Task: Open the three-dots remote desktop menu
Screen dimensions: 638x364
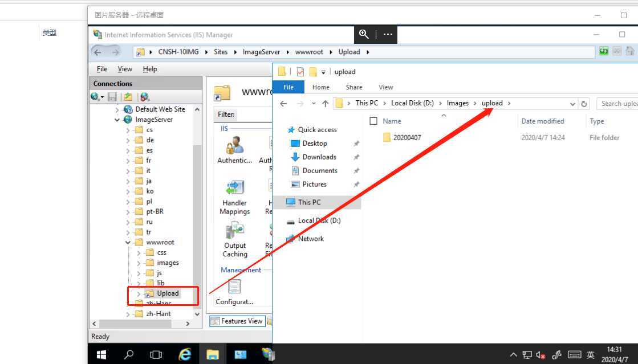Action: [388, 34]
